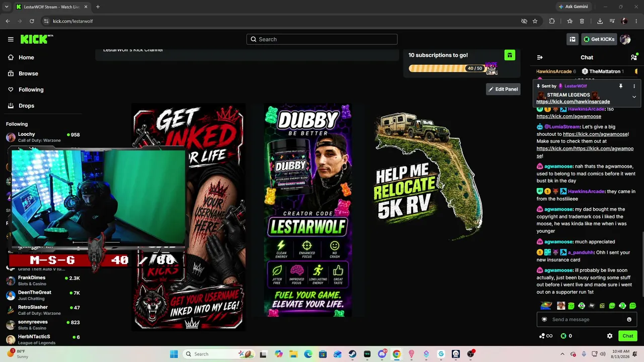Screen dimensions: 644x362
Task: Open the user profile avatar menu
Action: point(625,39)
